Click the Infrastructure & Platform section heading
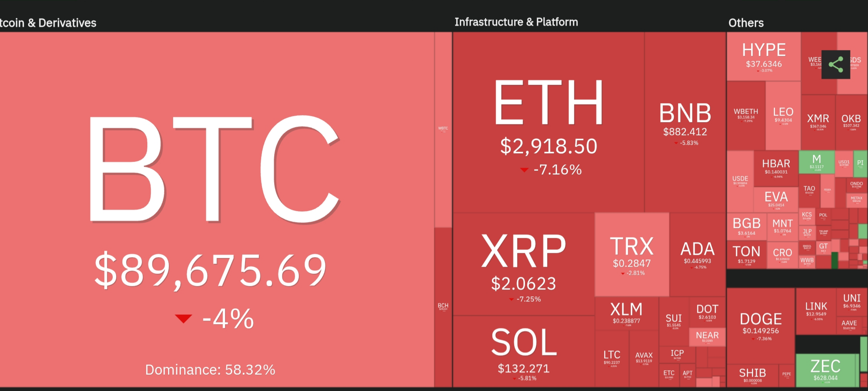This screenshot has width=868, height=391. pos(516,22)
